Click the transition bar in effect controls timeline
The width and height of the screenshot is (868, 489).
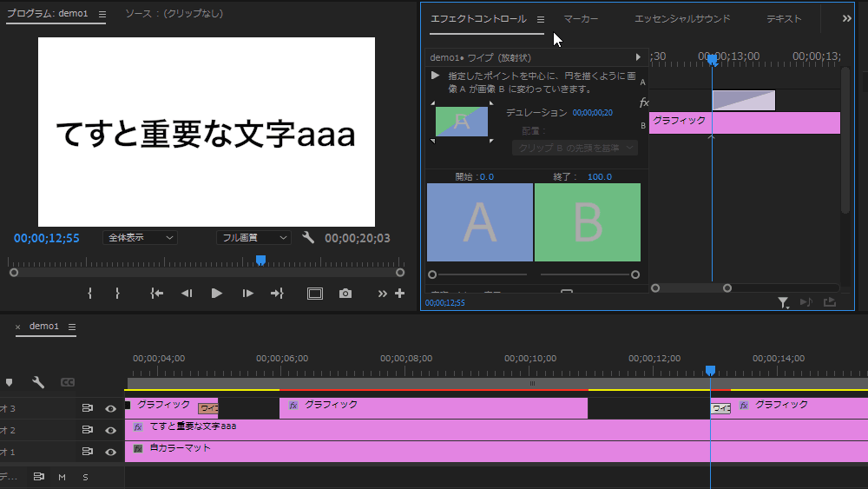click(x=744, y=100)
